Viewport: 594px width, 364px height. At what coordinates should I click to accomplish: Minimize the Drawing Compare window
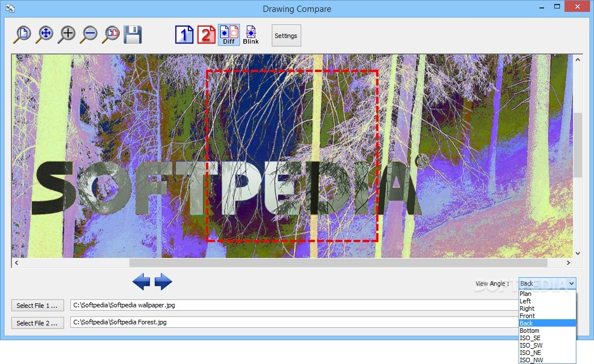pyautogui.click(x=542, y=7)
